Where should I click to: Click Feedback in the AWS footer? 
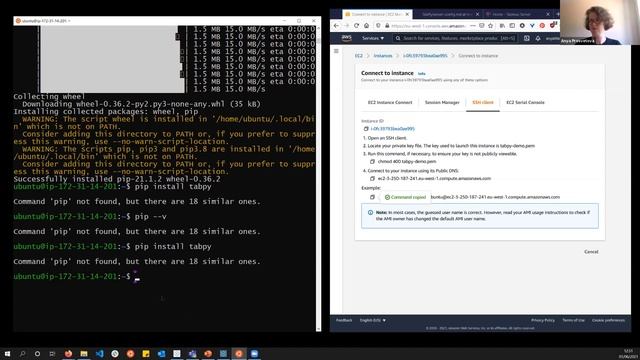[344, 320]
